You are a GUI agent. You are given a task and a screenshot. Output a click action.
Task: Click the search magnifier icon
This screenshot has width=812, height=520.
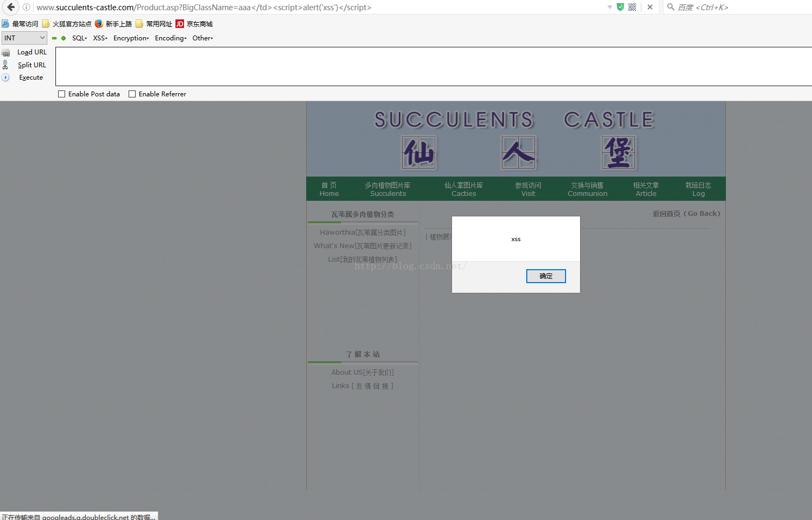coord(670,7)
